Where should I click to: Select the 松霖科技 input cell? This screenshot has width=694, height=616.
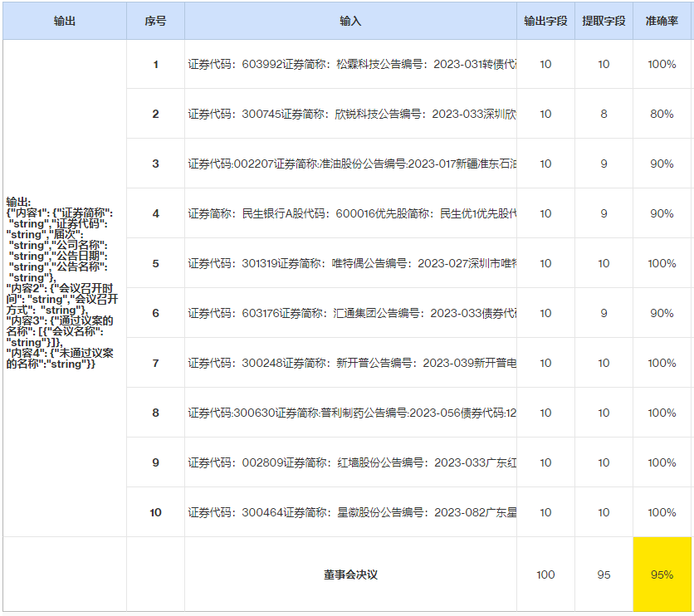[350, 64]
